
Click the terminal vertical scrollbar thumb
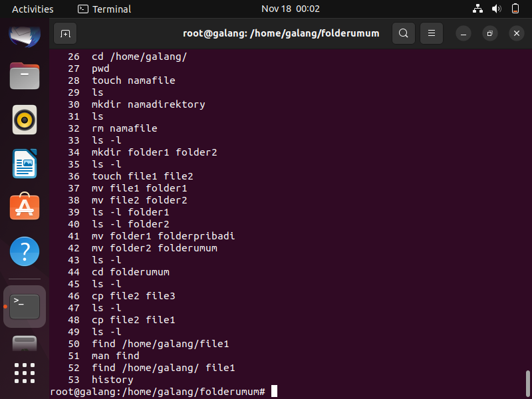click(527, 384)
